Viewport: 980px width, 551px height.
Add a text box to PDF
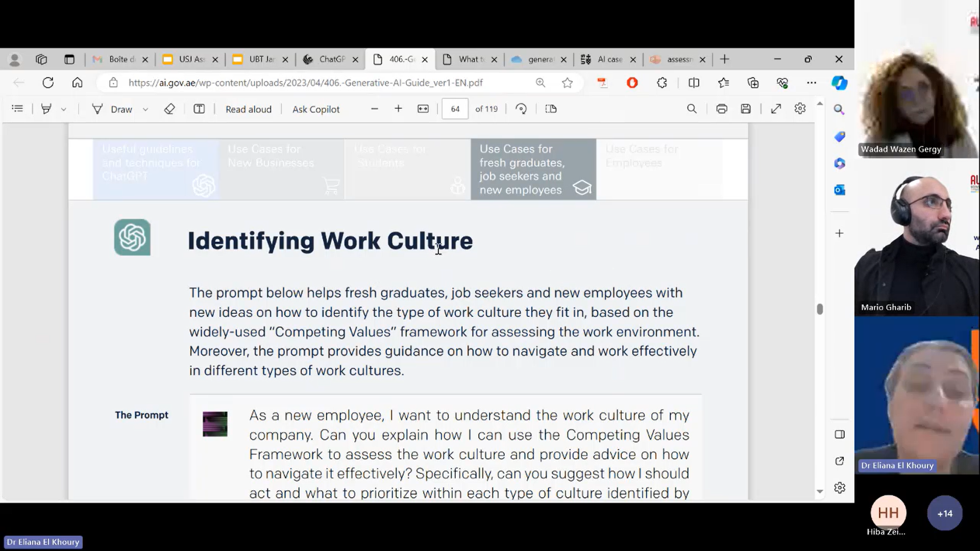click(x=199, y=109)
